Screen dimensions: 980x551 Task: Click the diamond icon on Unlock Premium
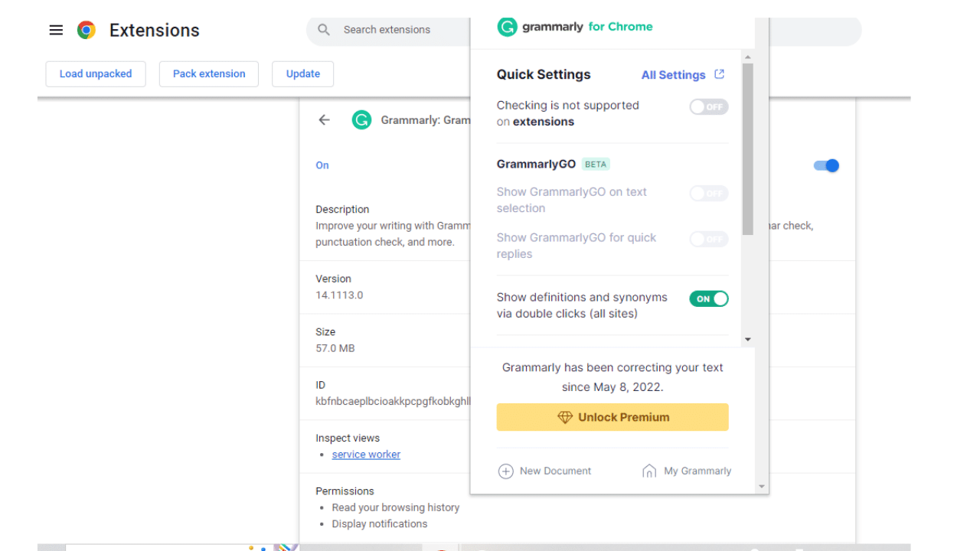pos(565,417)
